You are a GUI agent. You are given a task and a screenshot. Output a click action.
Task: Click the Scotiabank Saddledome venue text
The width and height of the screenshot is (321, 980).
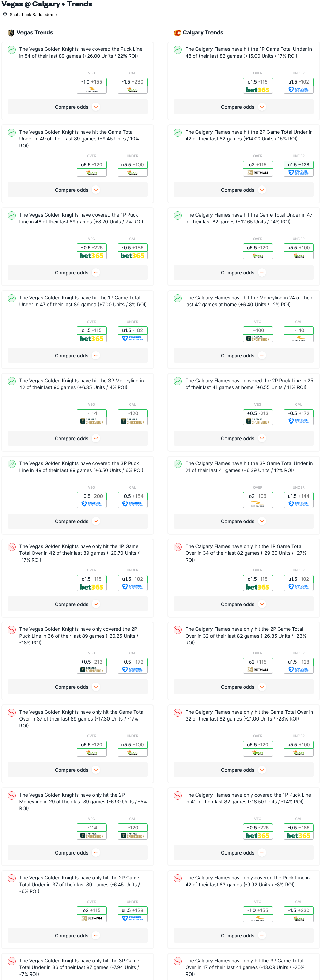pos(33,14)
